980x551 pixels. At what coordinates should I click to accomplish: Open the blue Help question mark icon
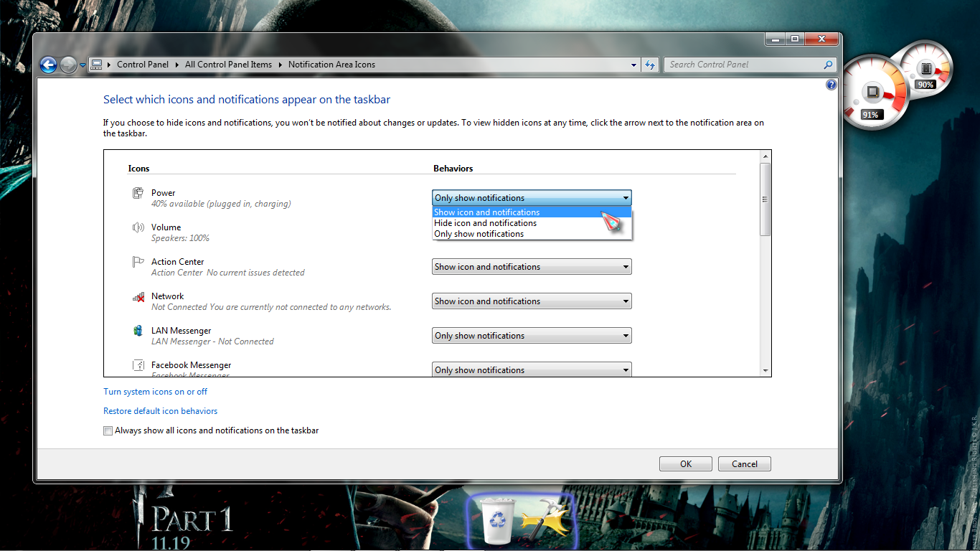pos(831,85)
